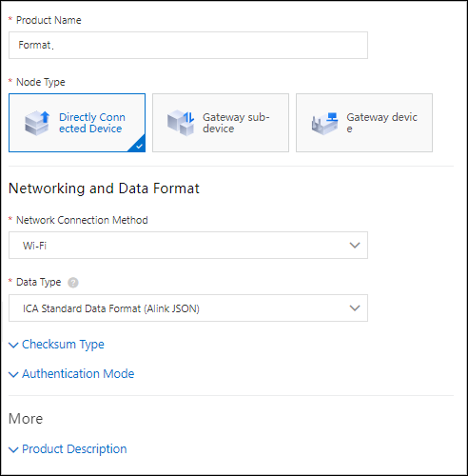
Task: Expand the Product Description section
Action: tap(74, 449)
